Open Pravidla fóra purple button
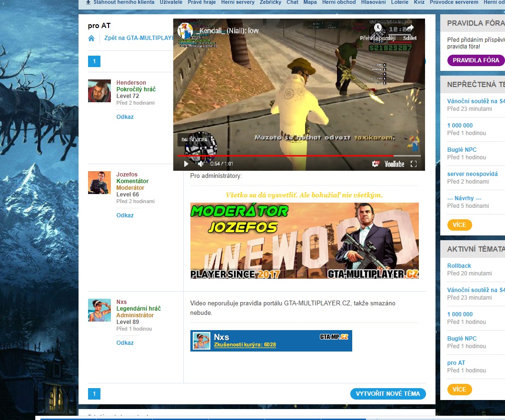The width and height of the screenshot is (505, 420). 475,60
